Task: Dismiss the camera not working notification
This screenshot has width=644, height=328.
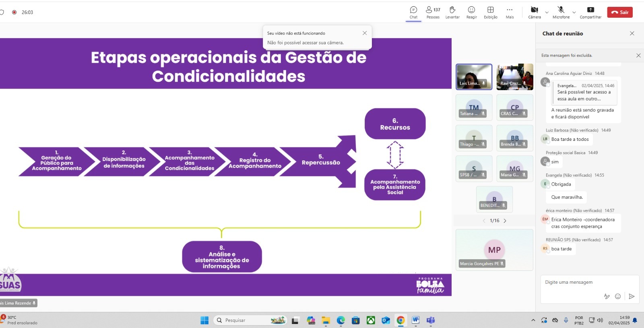Action: pos(365,33)
